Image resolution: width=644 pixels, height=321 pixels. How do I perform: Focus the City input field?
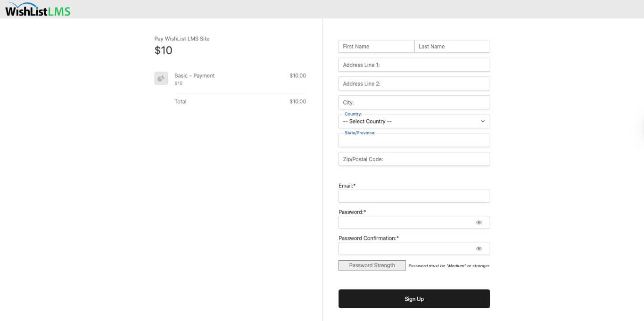click(414, 102)
